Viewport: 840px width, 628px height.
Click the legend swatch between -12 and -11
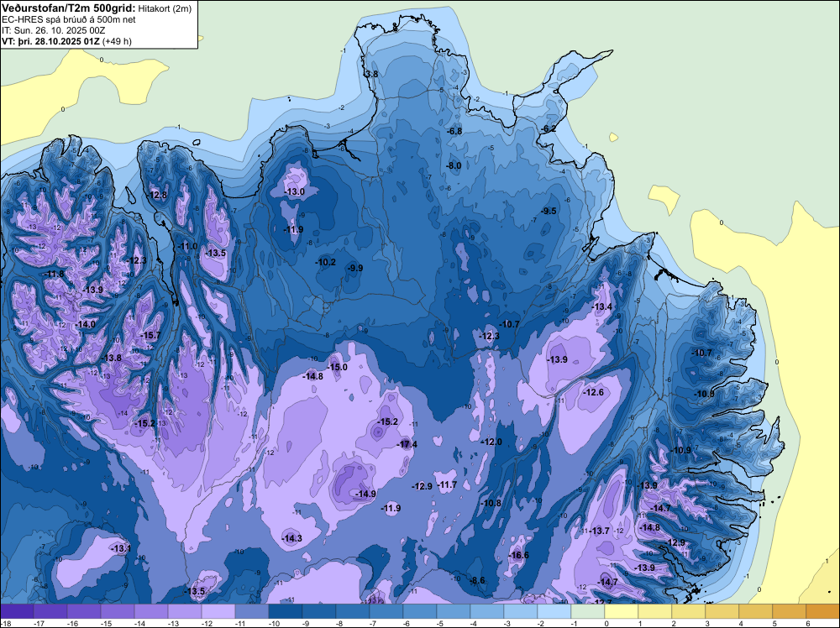tap(218, 611)
